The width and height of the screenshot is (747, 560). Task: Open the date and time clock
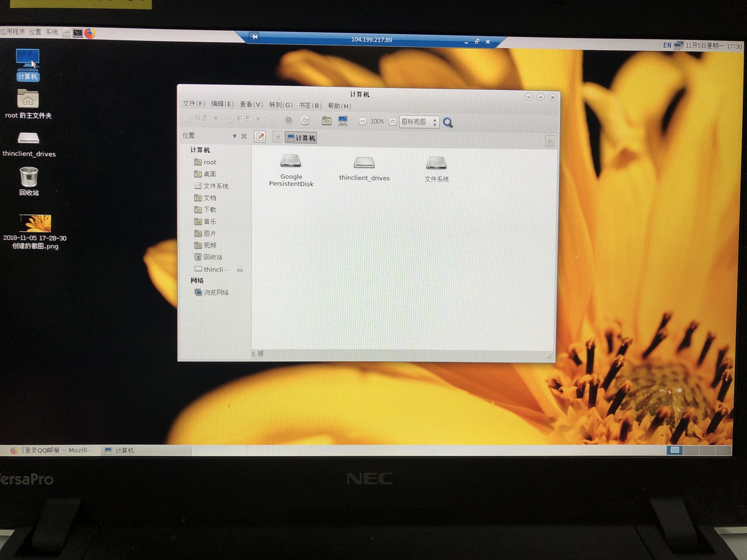713,46
